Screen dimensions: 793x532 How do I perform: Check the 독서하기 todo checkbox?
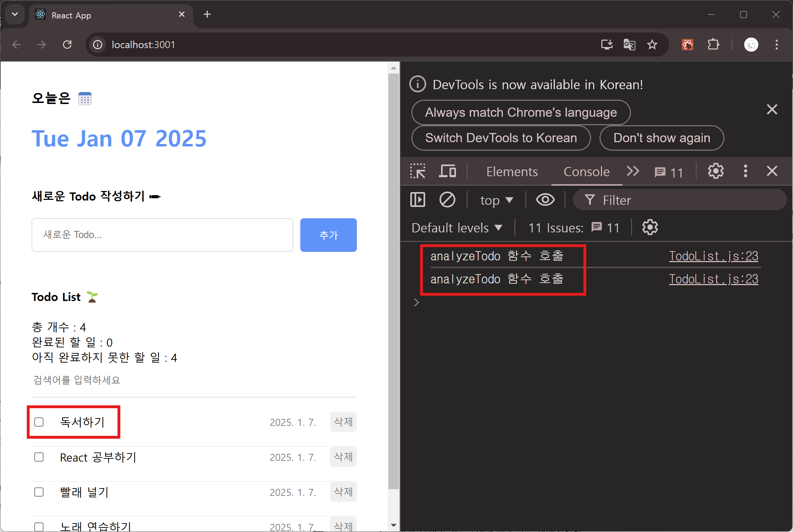pos(39,422)
